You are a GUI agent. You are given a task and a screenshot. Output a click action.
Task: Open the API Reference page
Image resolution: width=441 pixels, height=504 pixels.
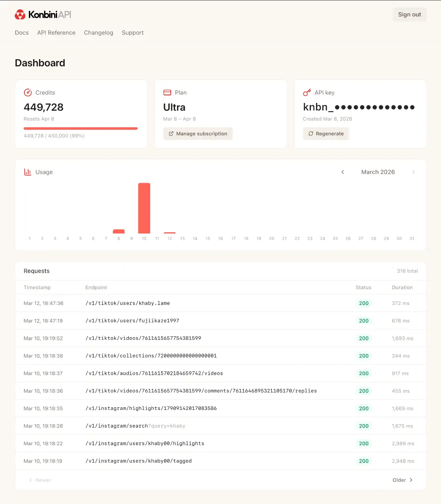(x=56, y=33)
